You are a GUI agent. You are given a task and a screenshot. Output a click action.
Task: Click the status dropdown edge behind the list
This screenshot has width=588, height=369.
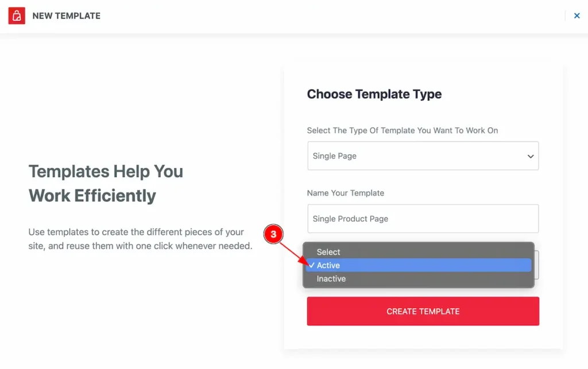[536, 265]
